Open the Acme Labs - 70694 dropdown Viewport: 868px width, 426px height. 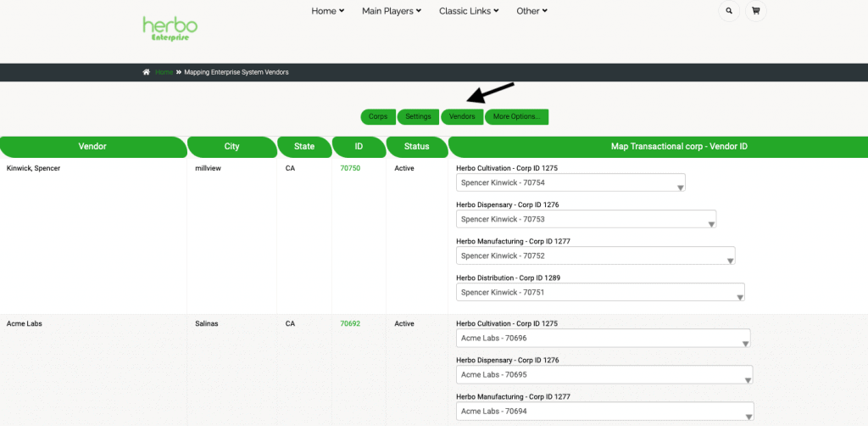coord(605,411)
